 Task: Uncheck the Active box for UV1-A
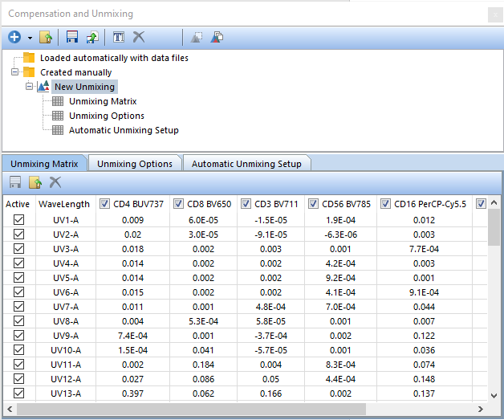[19, 220]
